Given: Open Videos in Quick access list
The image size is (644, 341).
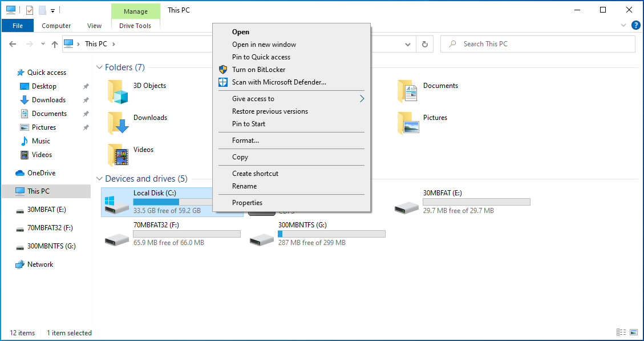Looking at the screenshot, I should point(42,155).
